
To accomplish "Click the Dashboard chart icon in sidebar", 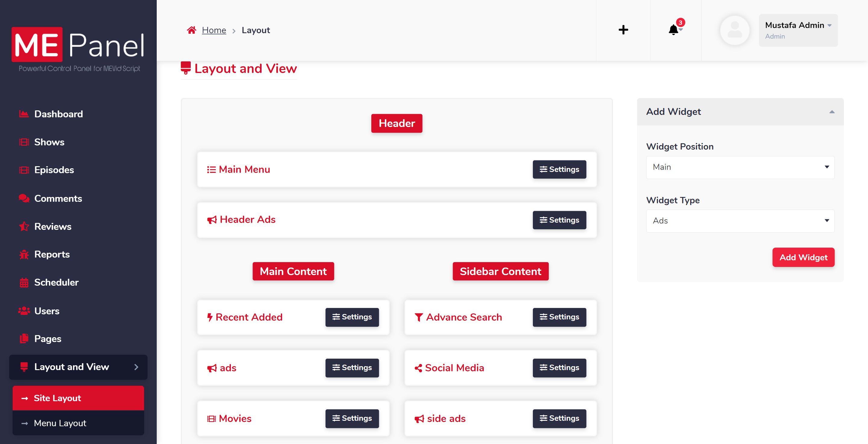I will (24, 114).
